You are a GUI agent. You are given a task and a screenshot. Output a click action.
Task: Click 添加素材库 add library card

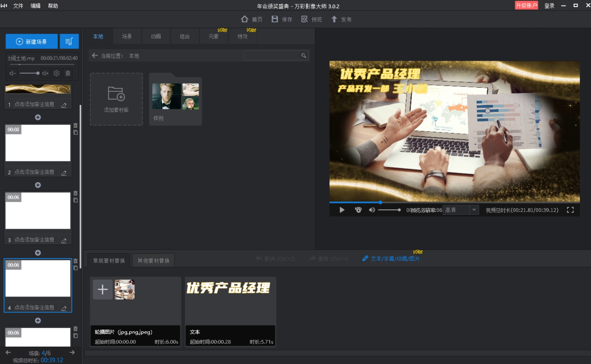(116, 99)
